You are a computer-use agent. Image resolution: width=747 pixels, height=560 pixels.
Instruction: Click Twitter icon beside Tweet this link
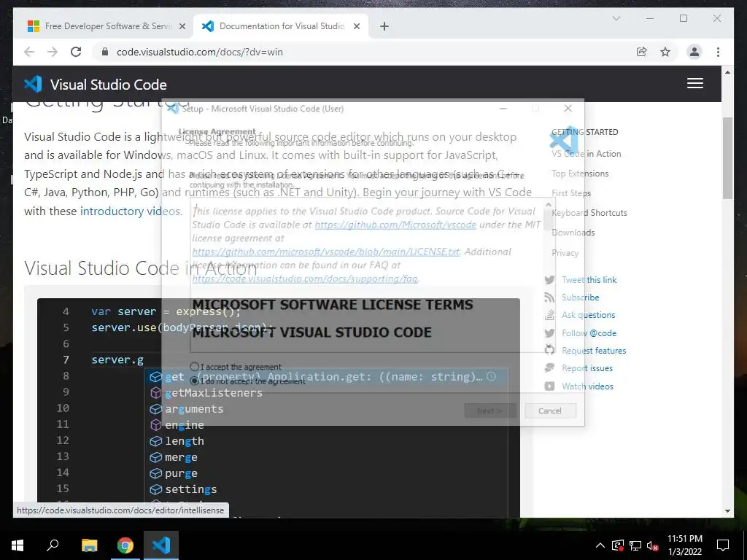[549, 280]
